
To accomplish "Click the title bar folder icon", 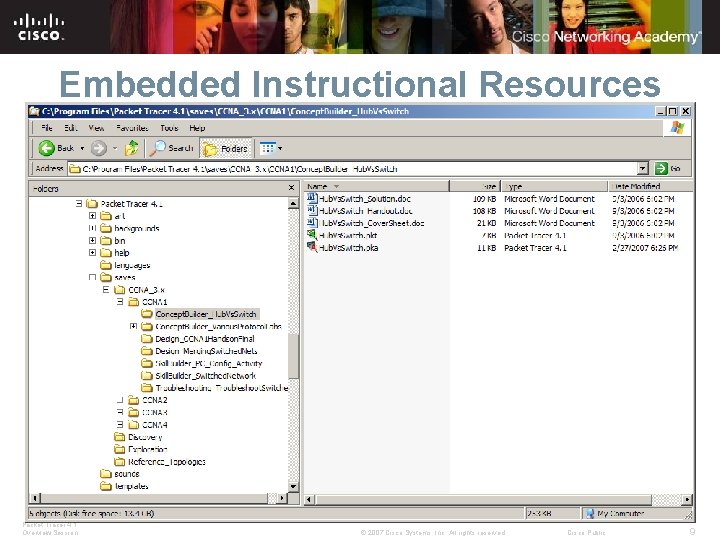I will tap(34, 111).
